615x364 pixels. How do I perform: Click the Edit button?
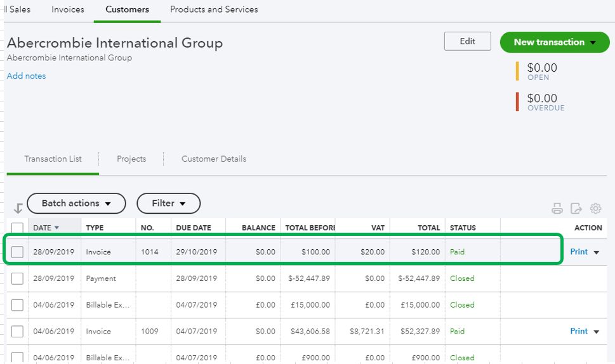(x=468, y=41)
